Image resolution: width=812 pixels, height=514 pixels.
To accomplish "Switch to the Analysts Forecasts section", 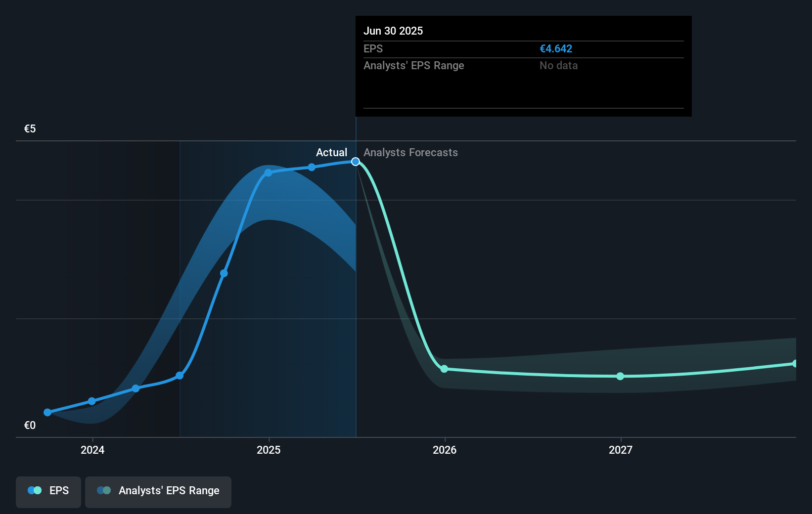I will point(410,152).
